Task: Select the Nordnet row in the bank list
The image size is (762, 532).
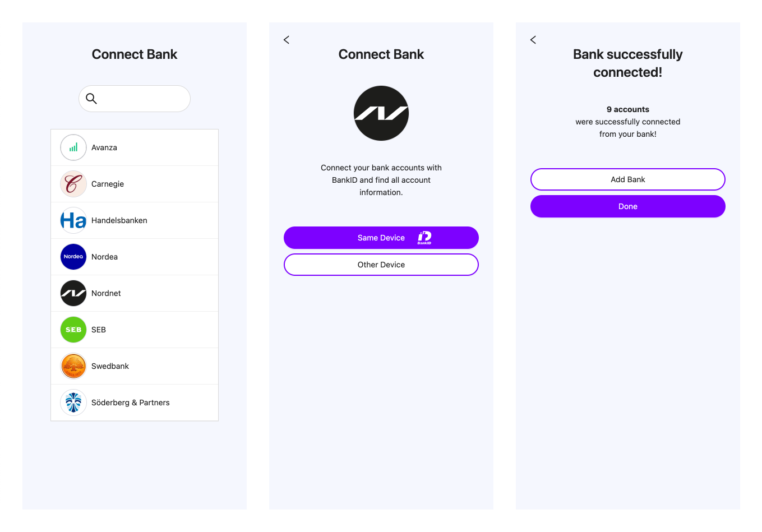Action: coord(135,293)
